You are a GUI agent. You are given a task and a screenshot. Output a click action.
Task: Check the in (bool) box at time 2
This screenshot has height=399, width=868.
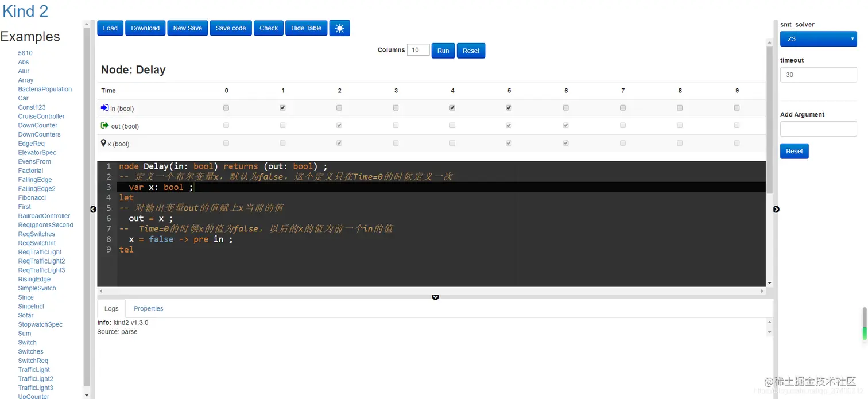click(x=339, y=108)
